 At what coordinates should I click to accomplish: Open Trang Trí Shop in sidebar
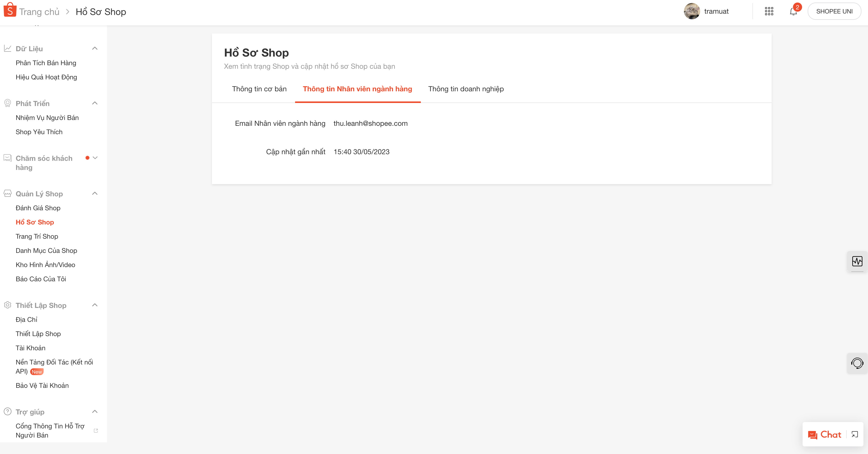click(37, 236)
